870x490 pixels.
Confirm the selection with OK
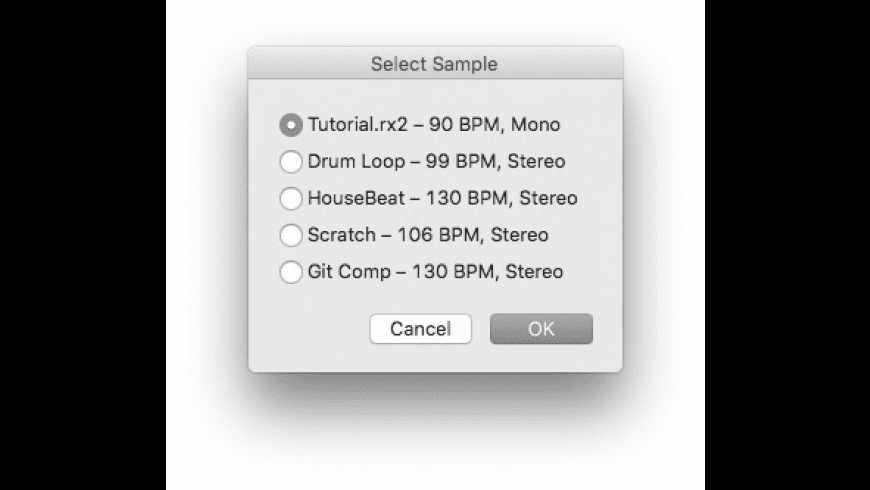coord(541,329)
